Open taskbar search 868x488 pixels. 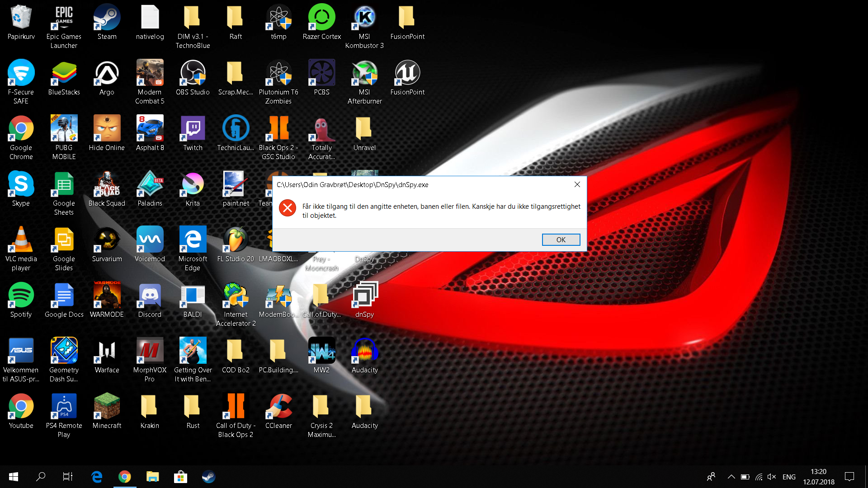41,477
